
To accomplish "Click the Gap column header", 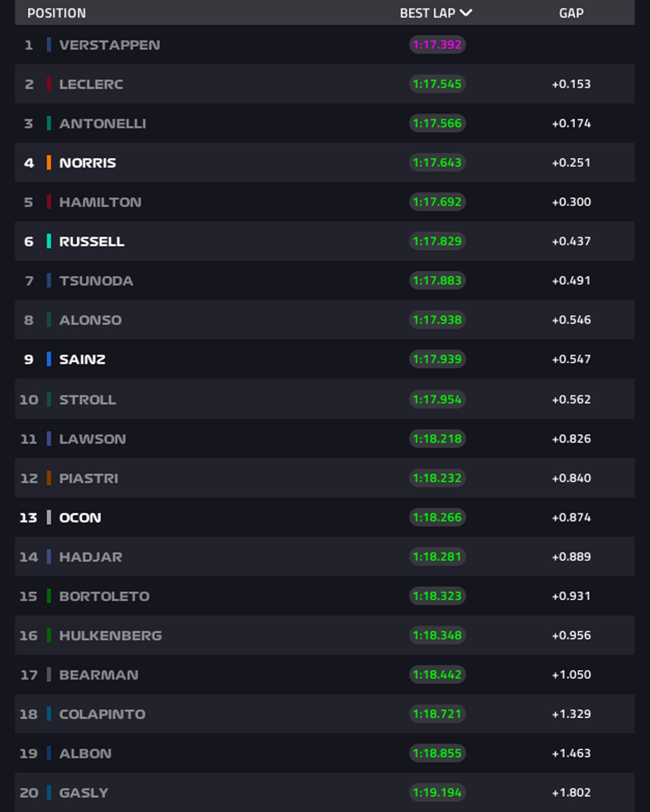I will point(571,13).
